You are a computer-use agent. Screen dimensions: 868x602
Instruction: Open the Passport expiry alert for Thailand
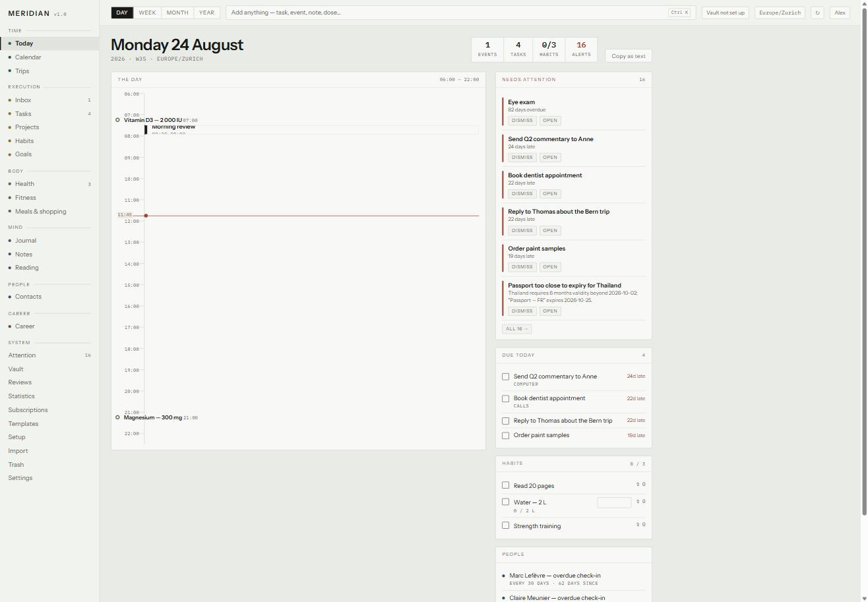coord(550,311)
